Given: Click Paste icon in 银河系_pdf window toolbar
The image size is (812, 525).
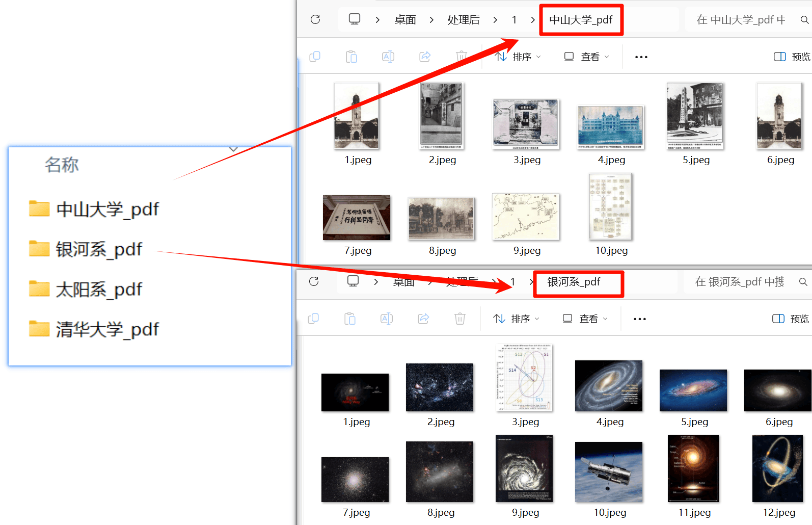Looking at the screenshot, I should pos(350,319).
